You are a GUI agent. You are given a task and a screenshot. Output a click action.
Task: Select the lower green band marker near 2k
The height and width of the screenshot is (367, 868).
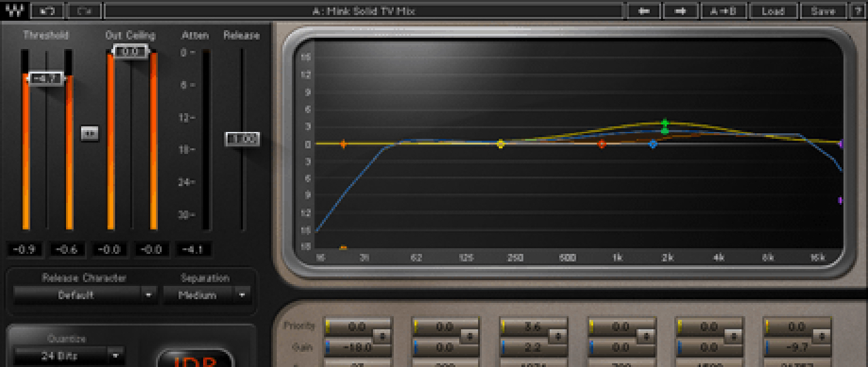pyautogui.click(x=665, y=131)
